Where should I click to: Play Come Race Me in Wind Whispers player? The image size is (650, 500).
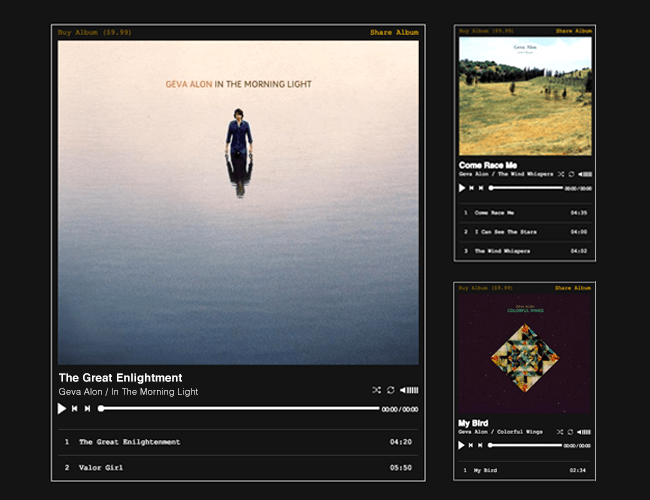(x=462, y=188)
